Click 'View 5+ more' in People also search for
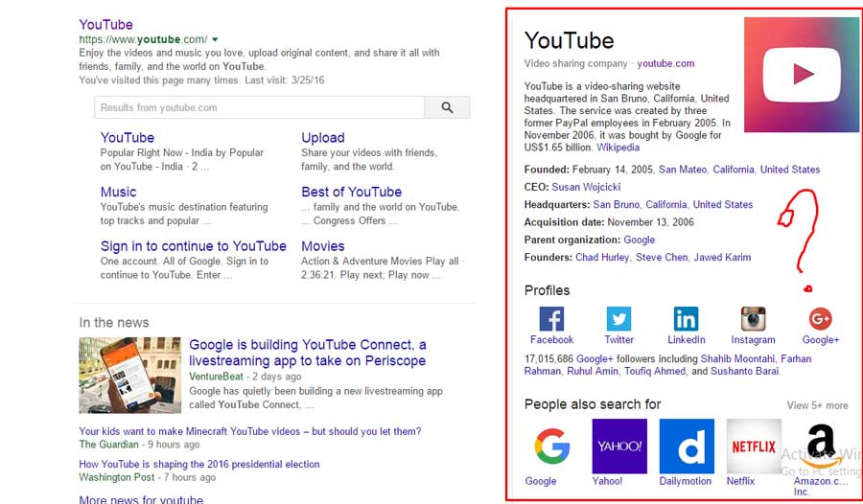The height and width of the screenshot is (504, 863). point(817,405)
